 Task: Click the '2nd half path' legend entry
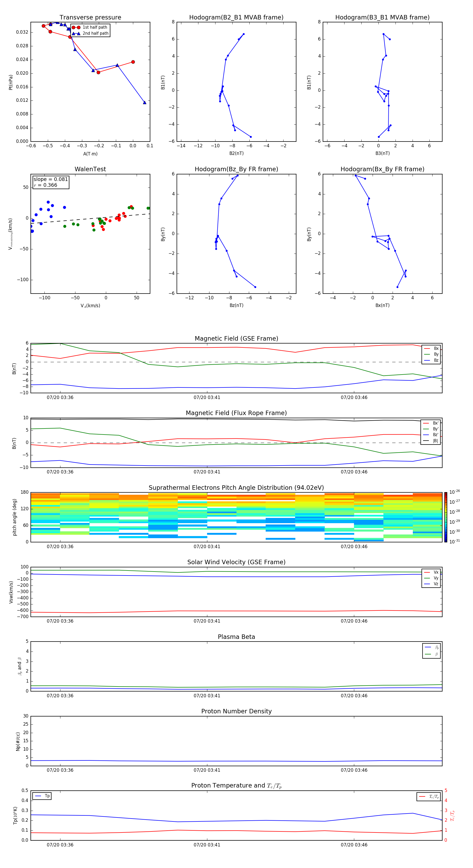[x=90, y=33]
